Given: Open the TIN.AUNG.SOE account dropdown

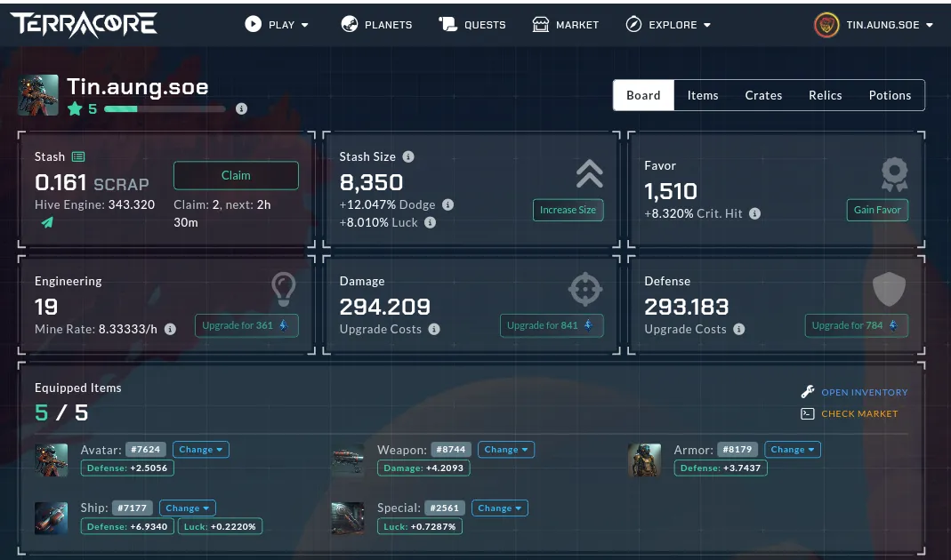Looking at the screenshot, I should click(874, 25).
